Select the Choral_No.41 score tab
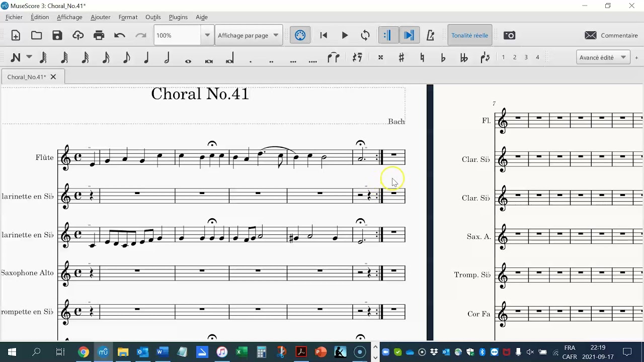 click(x=33, y=77)
